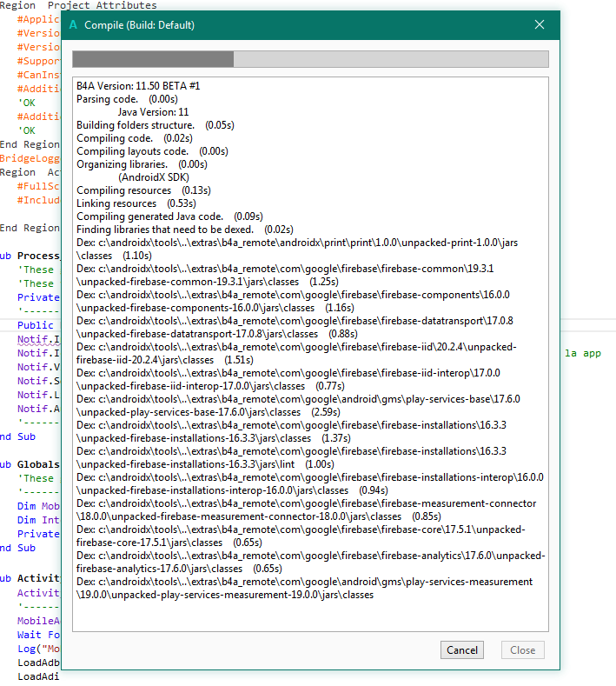This screenshot has height=686, width=616.
Task: Click the Dex firebase-core 17.5.1 line
Action: click(301, 536)
